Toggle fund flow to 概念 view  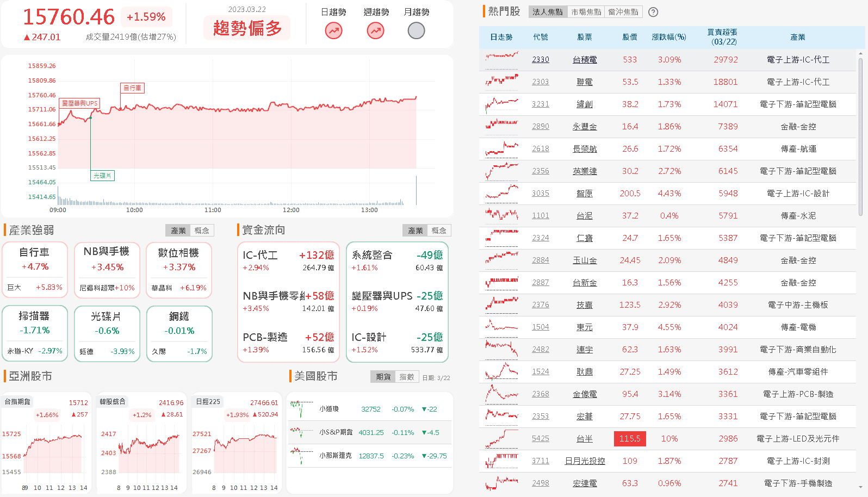coord(439,231)
